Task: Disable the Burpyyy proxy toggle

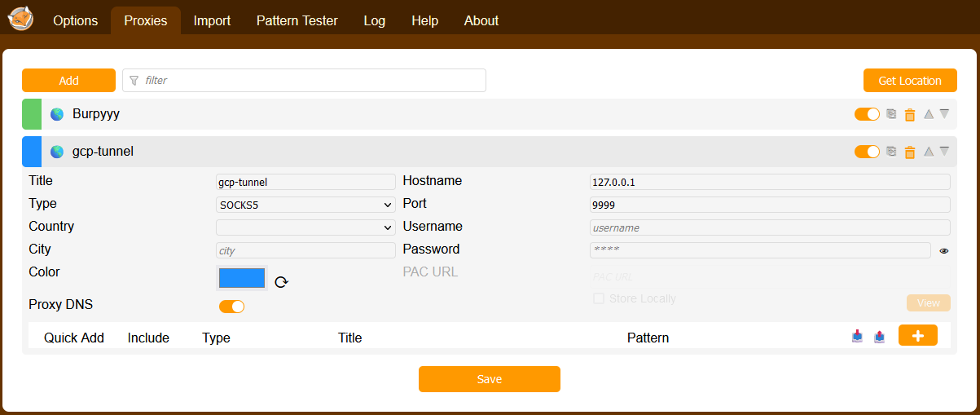Action: (x=867, y=114)
